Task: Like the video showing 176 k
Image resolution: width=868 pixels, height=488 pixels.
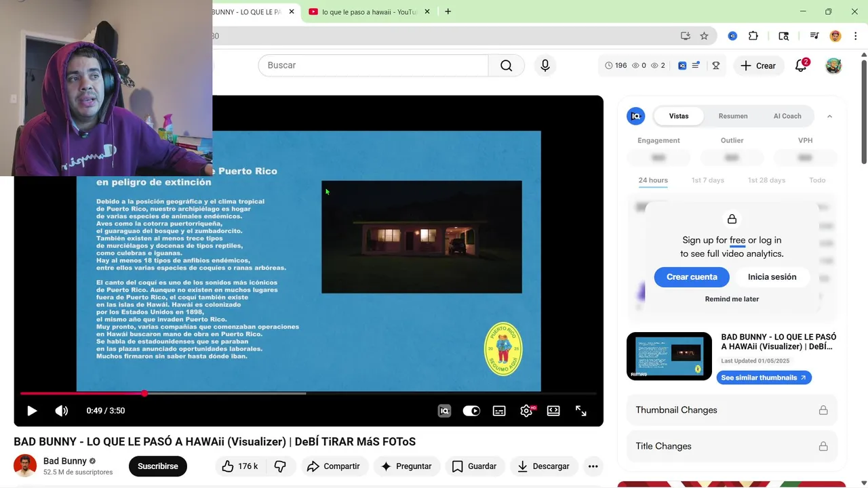Action: pos(239,466)
